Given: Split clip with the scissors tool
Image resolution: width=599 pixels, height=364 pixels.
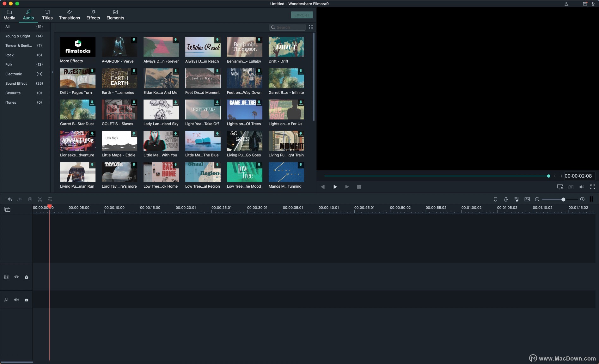Looking at the screenshot, I should pos(40,199).
